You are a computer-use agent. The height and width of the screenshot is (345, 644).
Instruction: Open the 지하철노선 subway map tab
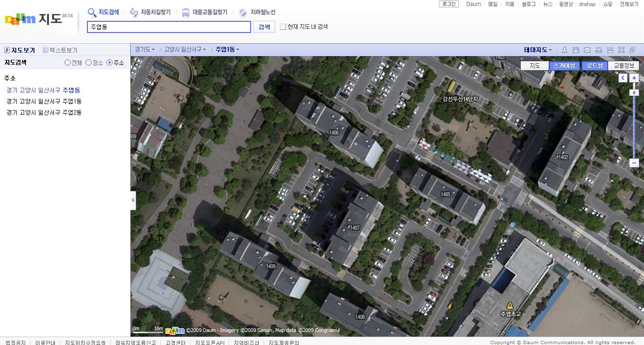257,13
